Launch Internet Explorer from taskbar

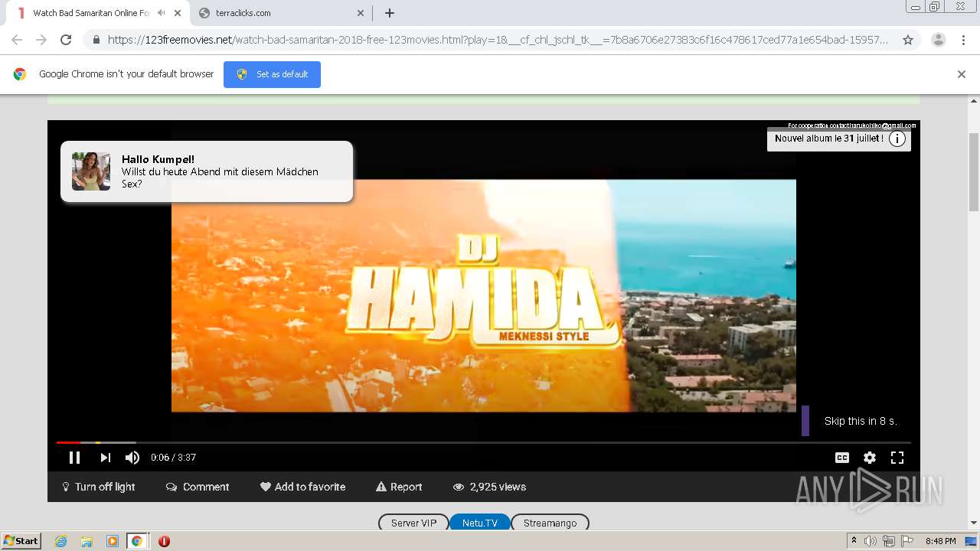click(x=61, y=541)
